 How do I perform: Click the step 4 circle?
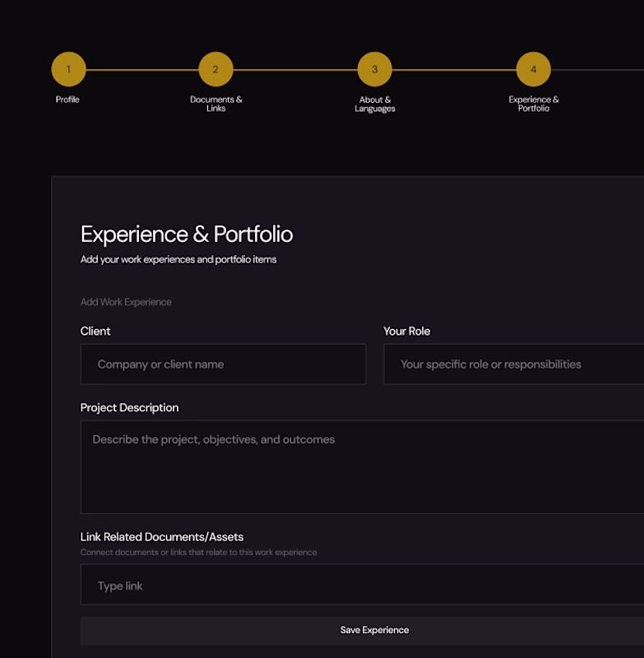[533, 70]
